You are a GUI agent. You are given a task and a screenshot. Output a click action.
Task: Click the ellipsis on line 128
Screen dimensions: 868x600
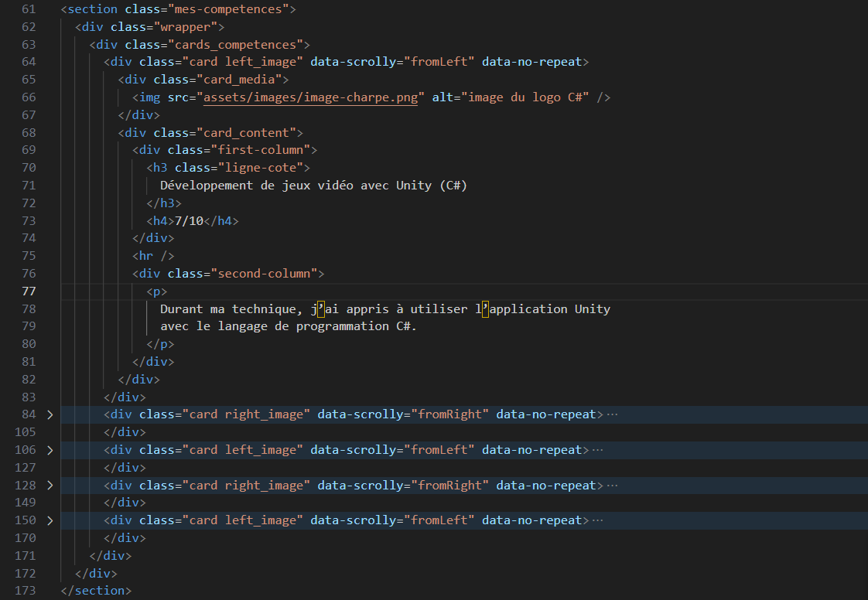tap(613, 484)
